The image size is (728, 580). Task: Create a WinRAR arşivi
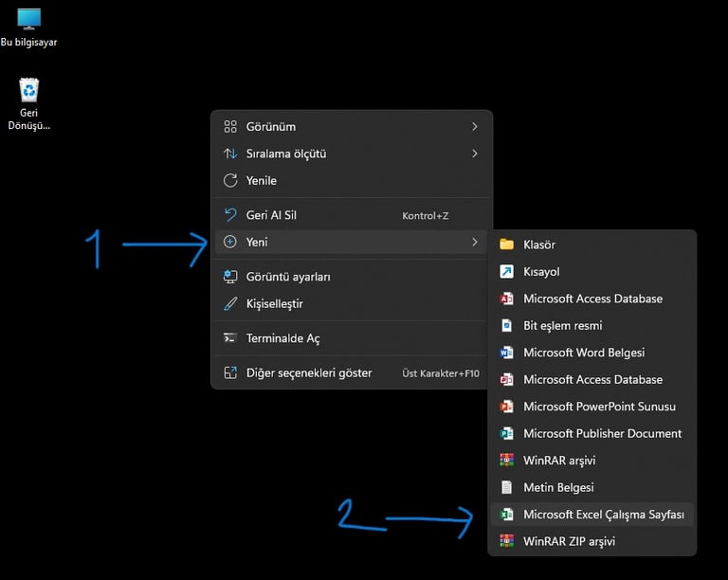coord(591,461)
